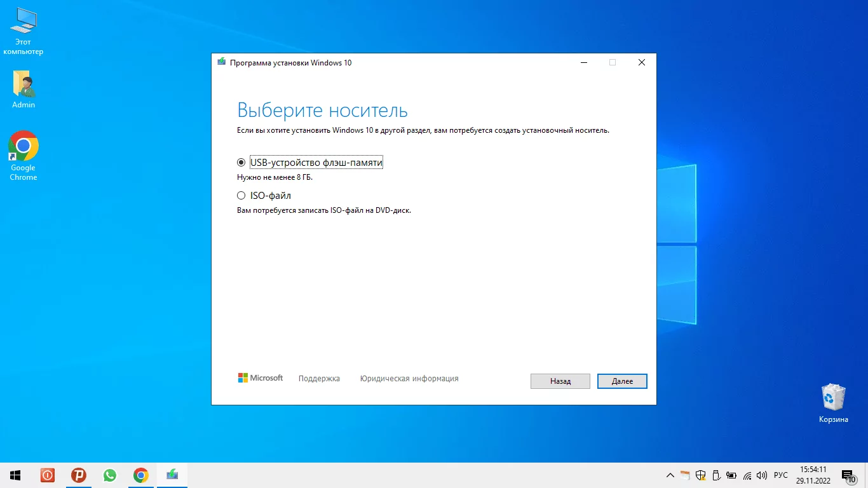This screenshot has width=868, height=488.
Task: Select the Admin folder on desktop
Action: (x=24, y=89)
